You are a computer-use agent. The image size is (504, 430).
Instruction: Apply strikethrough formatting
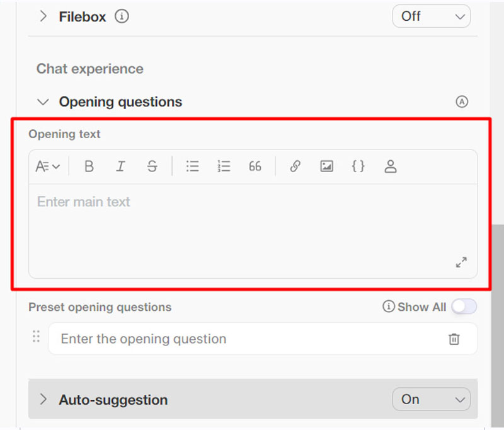(152, 166)
